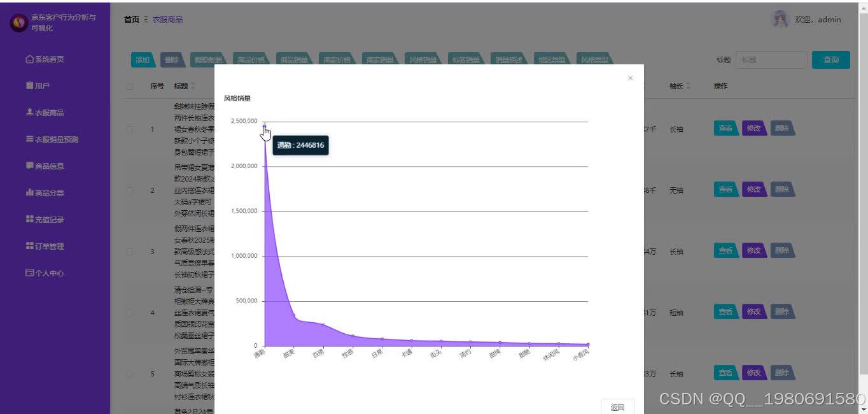Open the 风格销量 toolbar button
This screenshot has height=414, width=868.
coord(423,60)
